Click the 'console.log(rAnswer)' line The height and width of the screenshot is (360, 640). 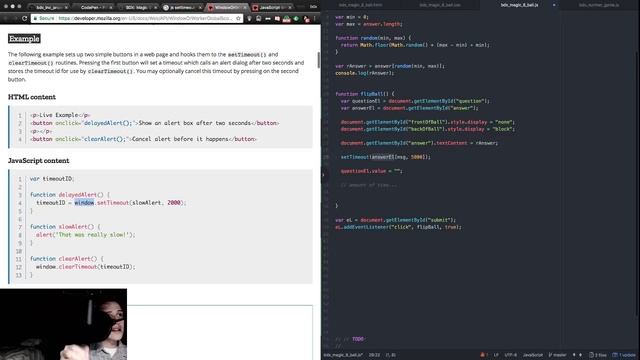pos(364,73)
